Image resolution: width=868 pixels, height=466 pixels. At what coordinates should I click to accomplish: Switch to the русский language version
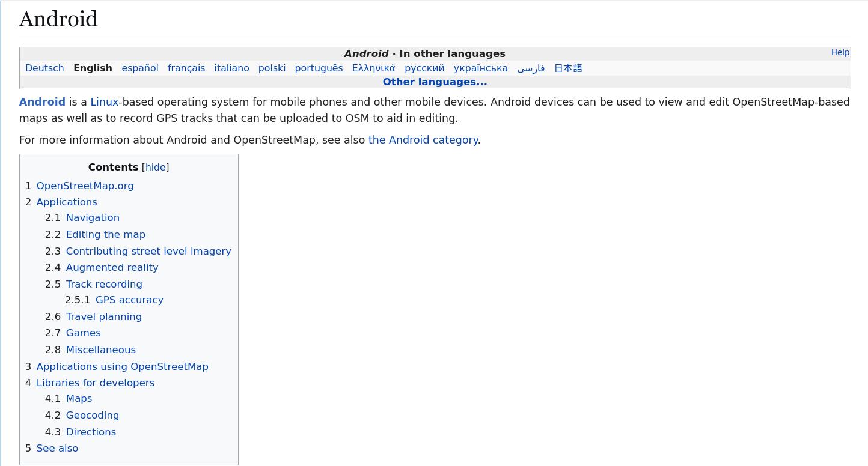tap(424, 68)
